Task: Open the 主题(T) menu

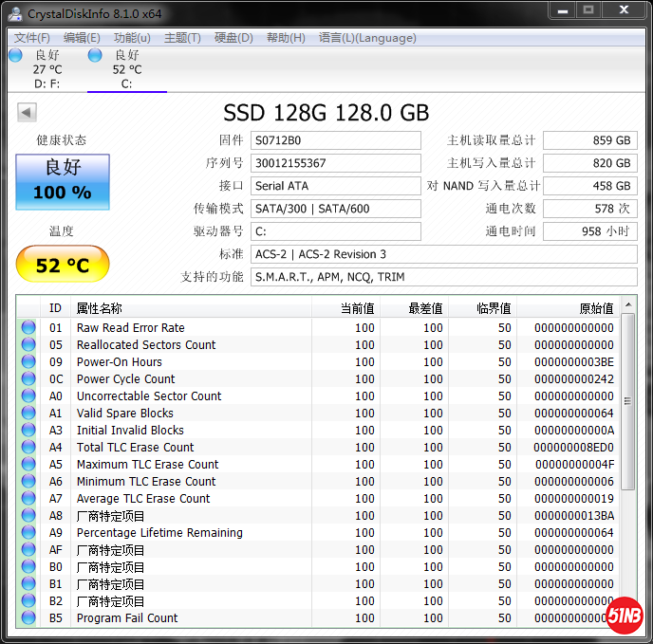Action: pos(182,38)
